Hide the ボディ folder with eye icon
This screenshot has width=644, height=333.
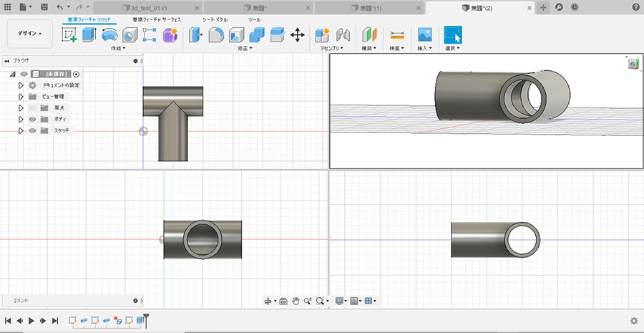(32, 119)
